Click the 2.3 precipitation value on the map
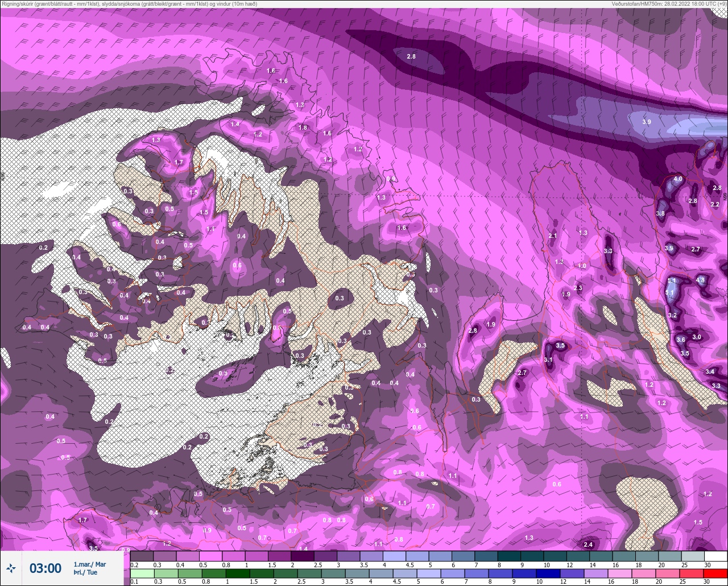 pos(578,288)
